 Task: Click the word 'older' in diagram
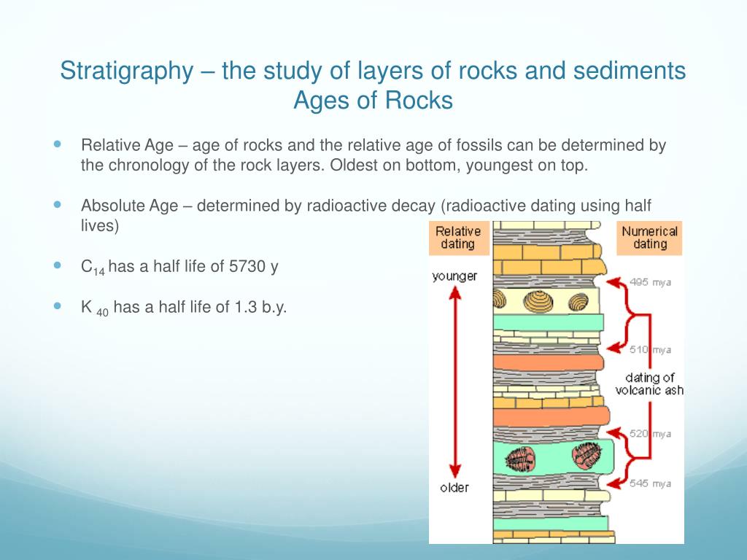pyautogui.click(x=454, y=488)
